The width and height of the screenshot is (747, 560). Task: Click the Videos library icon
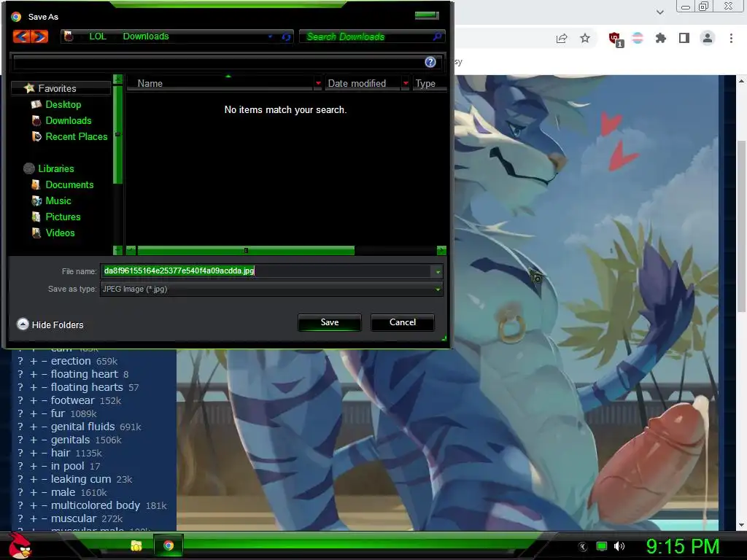[36, 233]
